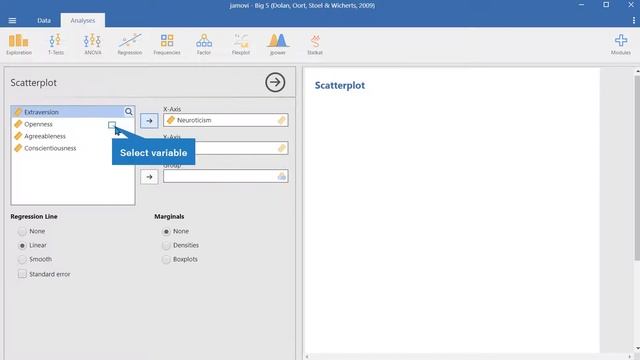640x360 pixels.
Task: Move variable to X-Axis with arrow button
Action: point(149,121)
